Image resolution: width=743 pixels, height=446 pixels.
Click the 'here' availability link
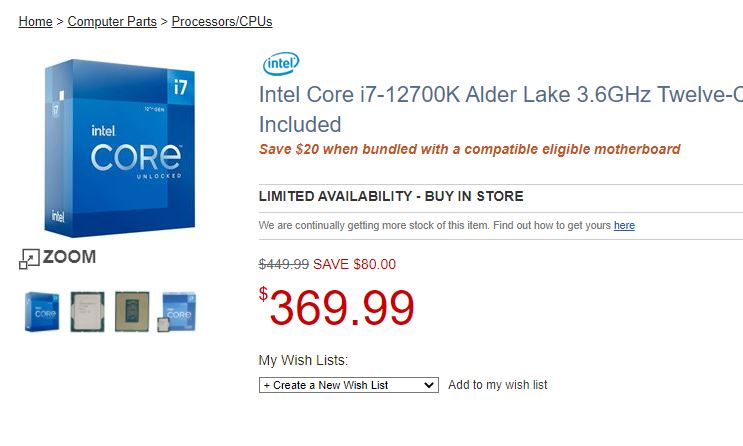(x=624, y=226)
